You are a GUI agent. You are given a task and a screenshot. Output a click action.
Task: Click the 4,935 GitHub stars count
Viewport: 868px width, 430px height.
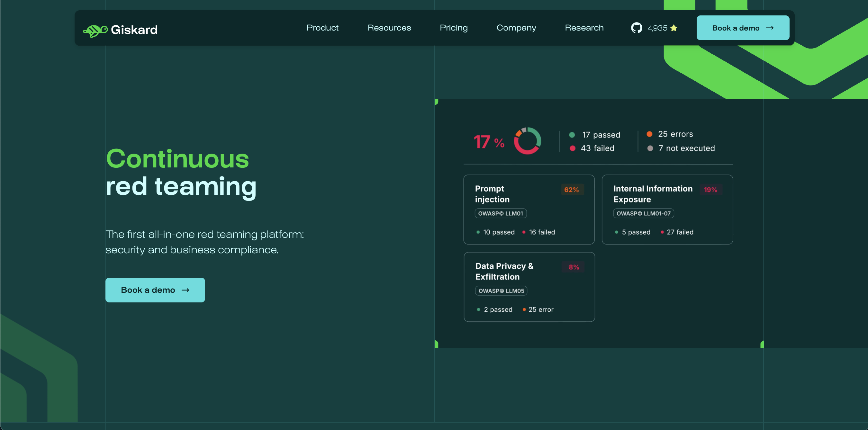coord(657,28)
